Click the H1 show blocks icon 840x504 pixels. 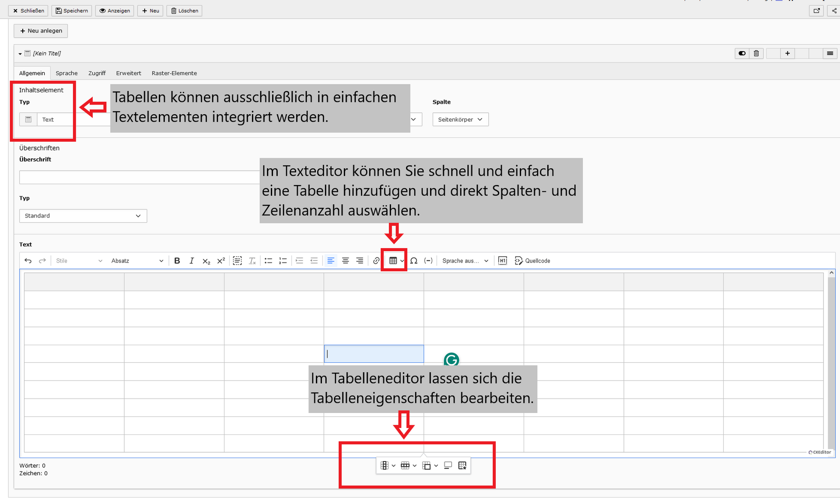(x=502, y=261)
